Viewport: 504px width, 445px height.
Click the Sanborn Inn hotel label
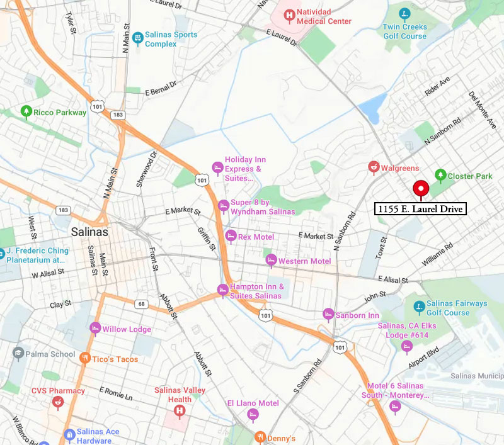coord(357,315)
